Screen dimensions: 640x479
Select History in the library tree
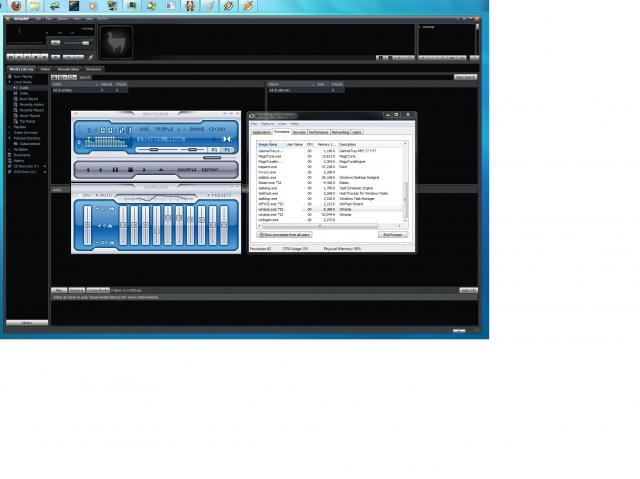pos(19,161)
